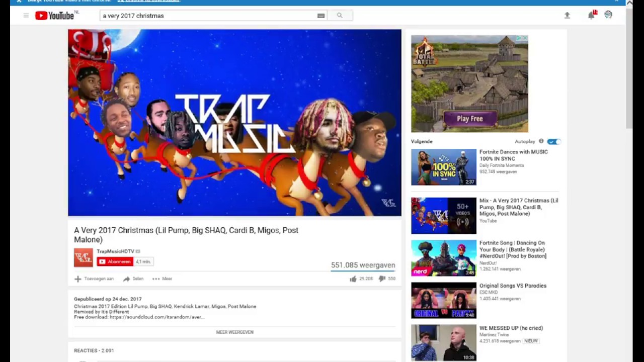Click 'ESC MKD' channel name
Image resolution: width=644 pixels, height=362 pixels.
pos(488,292)
